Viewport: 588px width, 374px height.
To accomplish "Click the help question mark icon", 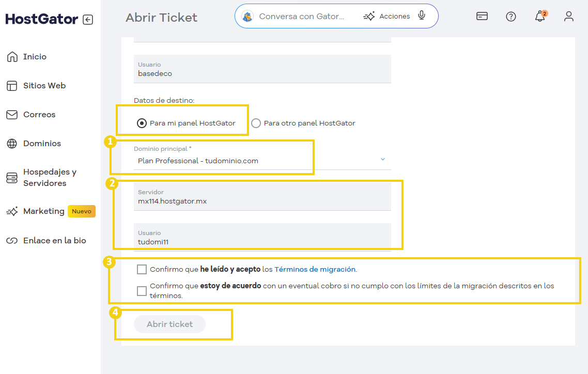I will tap(511, 17).
